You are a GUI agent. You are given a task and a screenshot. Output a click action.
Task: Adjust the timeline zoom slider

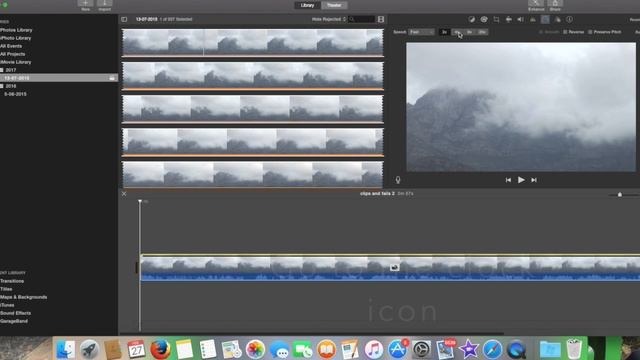coord(620,195)
